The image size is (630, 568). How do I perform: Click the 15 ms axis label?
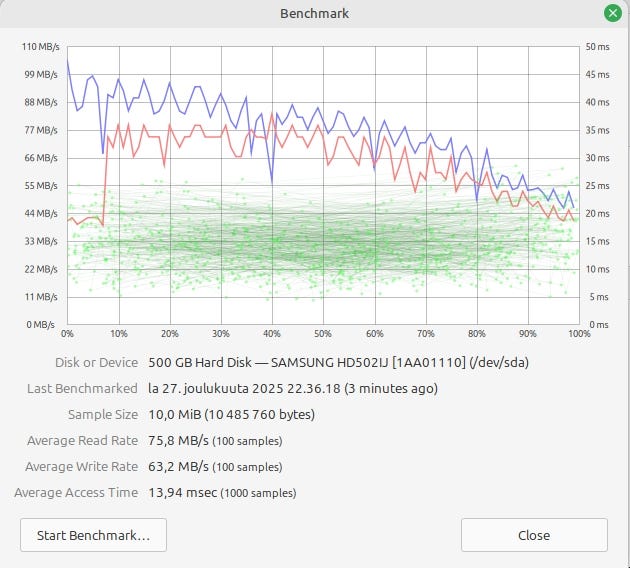[x=597, y=241]
